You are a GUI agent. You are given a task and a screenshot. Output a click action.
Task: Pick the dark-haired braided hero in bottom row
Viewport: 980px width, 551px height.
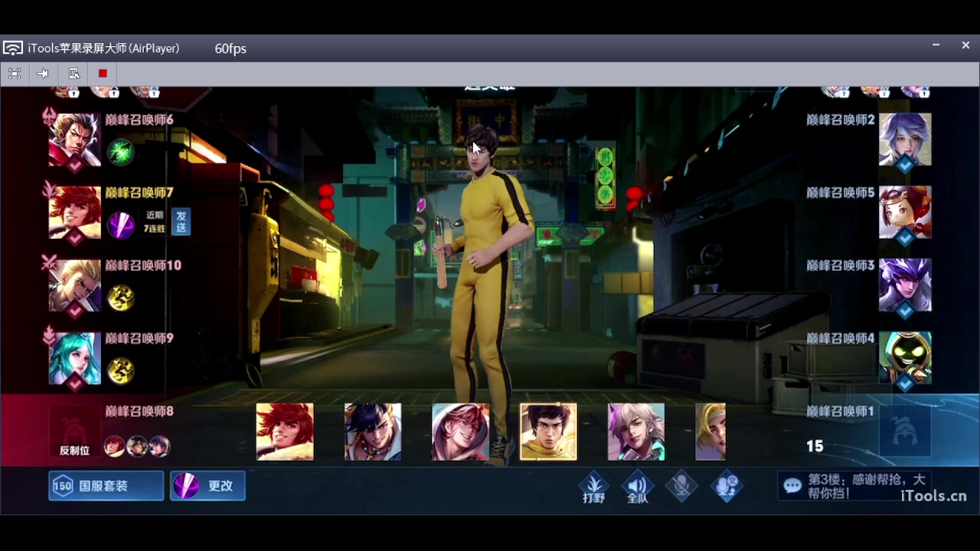pyautogui.click(x=373, y=432)
